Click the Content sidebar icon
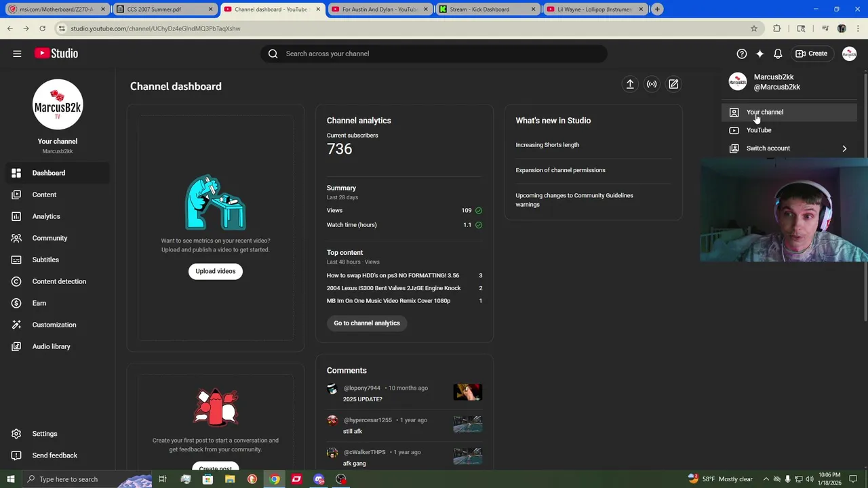The image size is (868, 488). (x=16, y=195)
